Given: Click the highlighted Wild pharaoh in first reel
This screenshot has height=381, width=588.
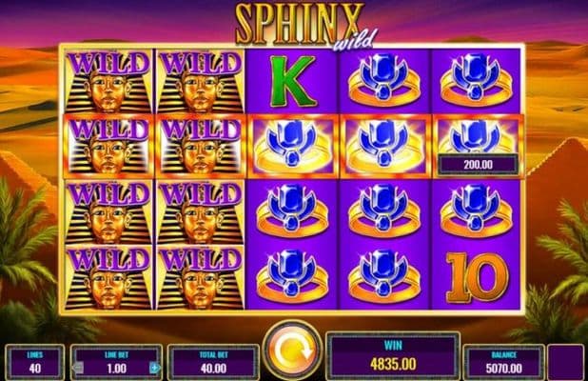Looking at the screenshot, I should [x=108, y=147].
